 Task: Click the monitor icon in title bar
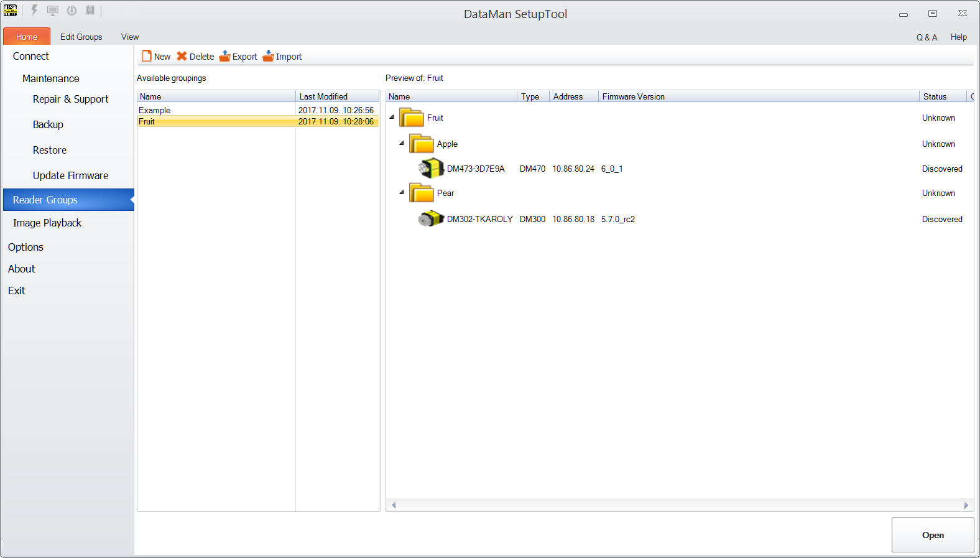tap(53, 11)
